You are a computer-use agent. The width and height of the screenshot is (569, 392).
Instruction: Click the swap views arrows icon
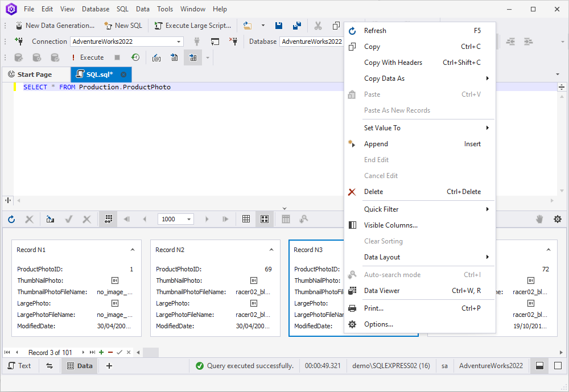pyautogui.click(x=50, y=366)
